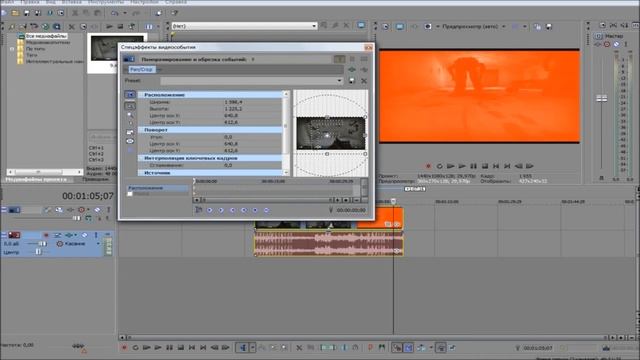This screenshot has height=360, width=640.
Task: Open the '(Нет)' dropdown above the dialog
Action: (244, 26)
